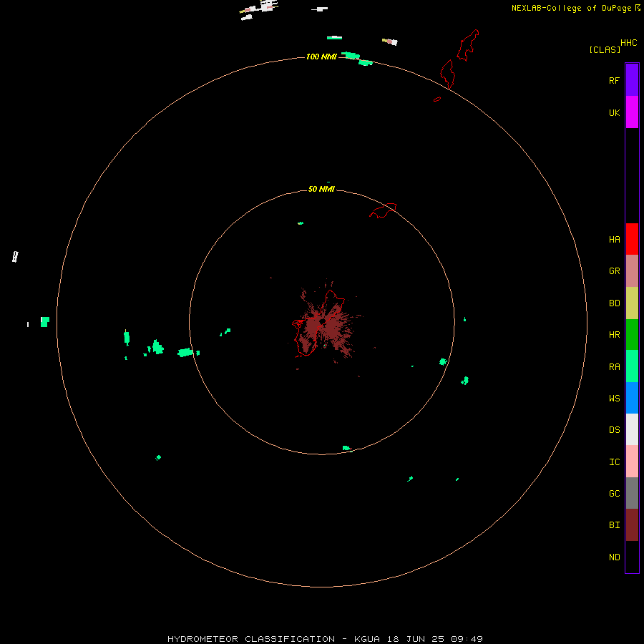Click the RF purple legend swatch
This screenshot has height=644, width=644.
[x=632, y=80]
